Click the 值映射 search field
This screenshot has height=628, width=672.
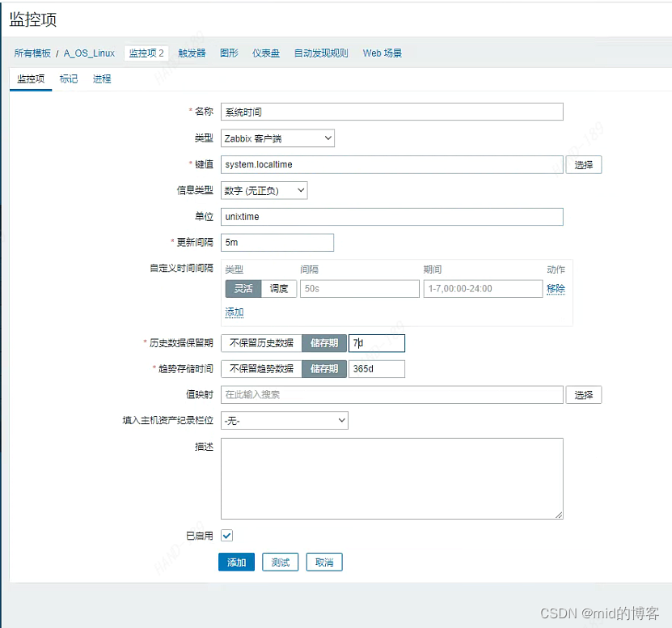391,395
